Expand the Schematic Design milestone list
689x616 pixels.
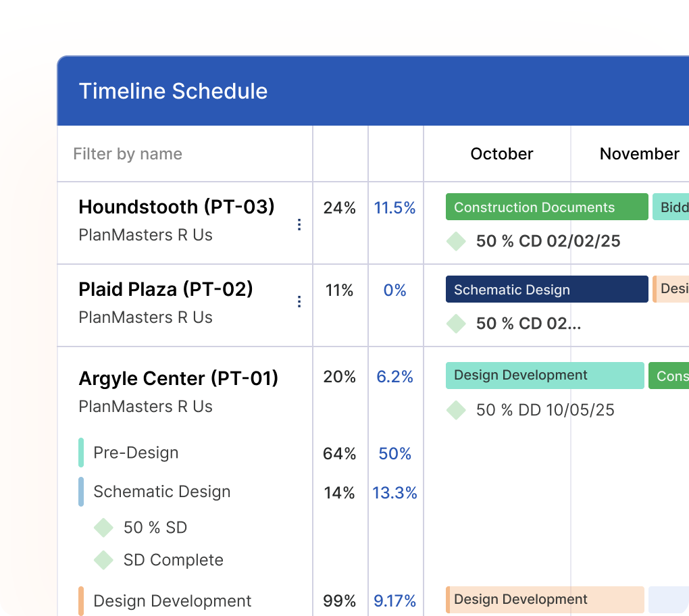[x=161, y=492]
